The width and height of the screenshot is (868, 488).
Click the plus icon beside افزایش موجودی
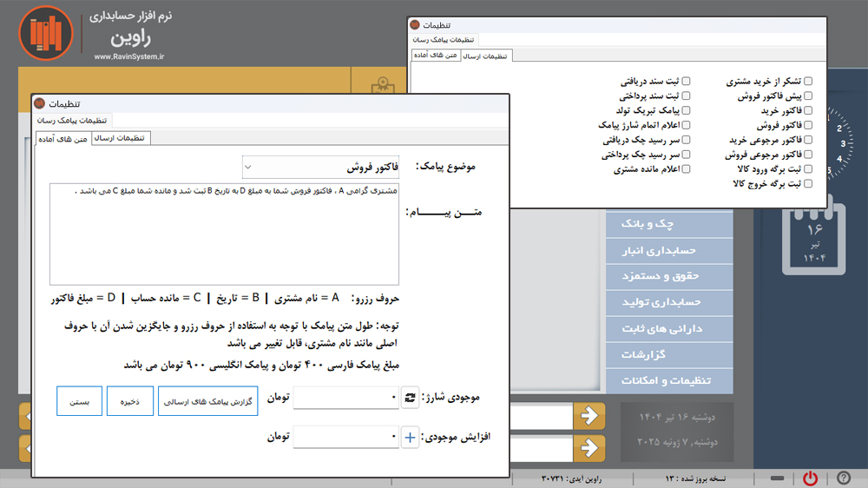(x=410, y=438)
